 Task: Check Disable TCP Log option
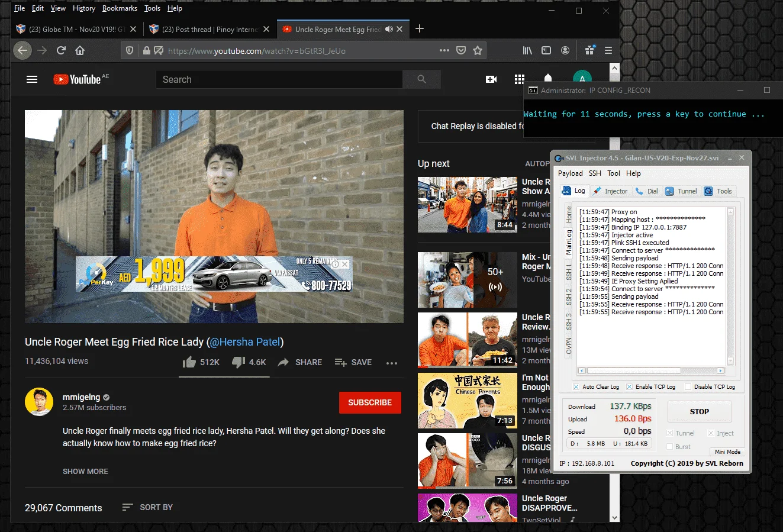click(x=688, y=386)
